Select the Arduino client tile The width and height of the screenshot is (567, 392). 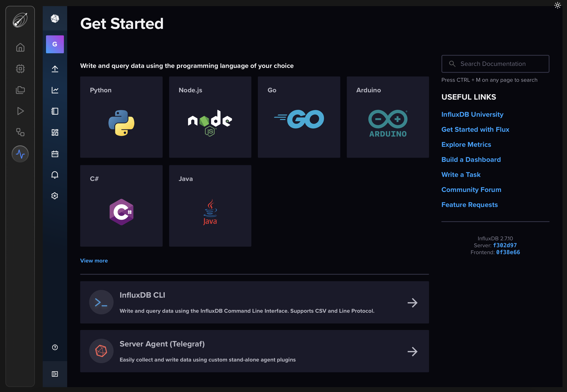click(388, 117)
